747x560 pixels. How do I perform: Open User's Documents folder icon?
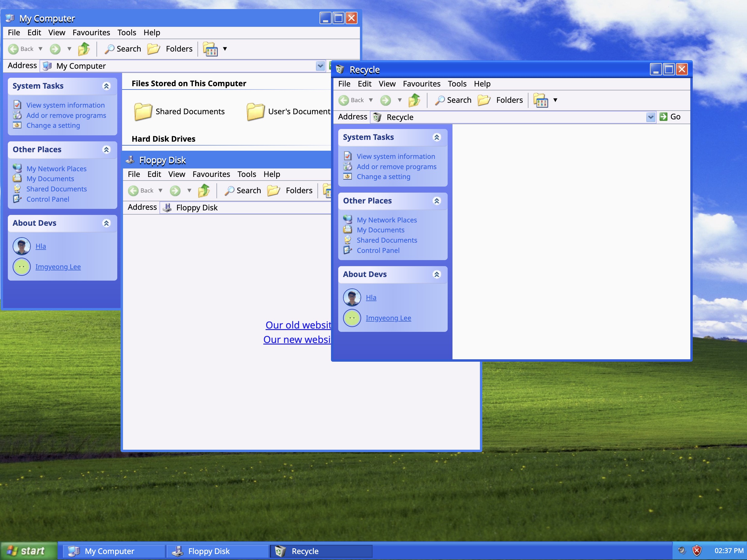click(255, 112)
